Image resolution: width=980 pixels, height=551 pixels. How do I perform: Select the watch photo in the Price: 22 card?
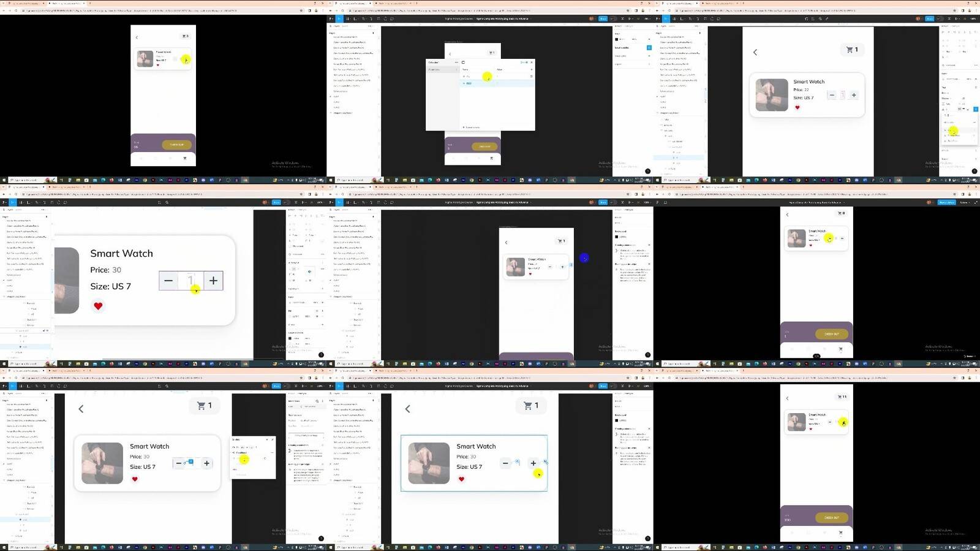point(772,95)
